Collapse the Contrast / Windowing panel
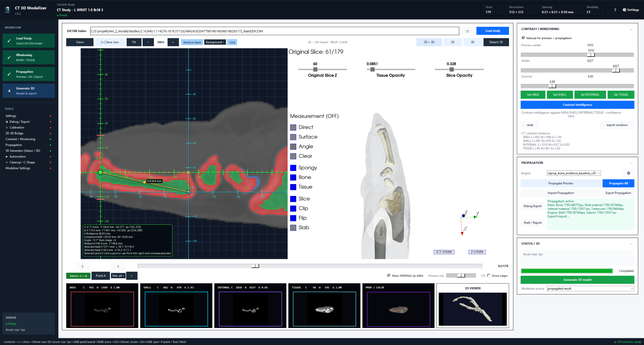This screenshot has width=644, height=345. [x=631, y=29]
